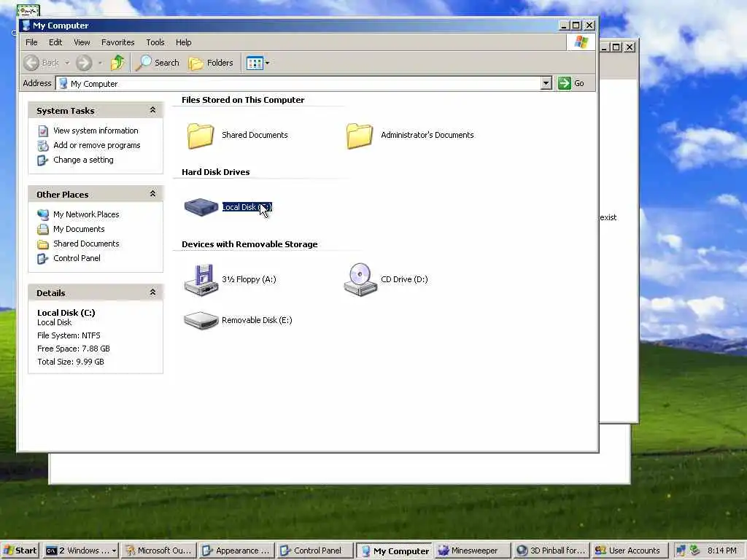Expand the Address bar dropdown
The height and width of the screenshot is (560, 747).
(x=546, y=83)
